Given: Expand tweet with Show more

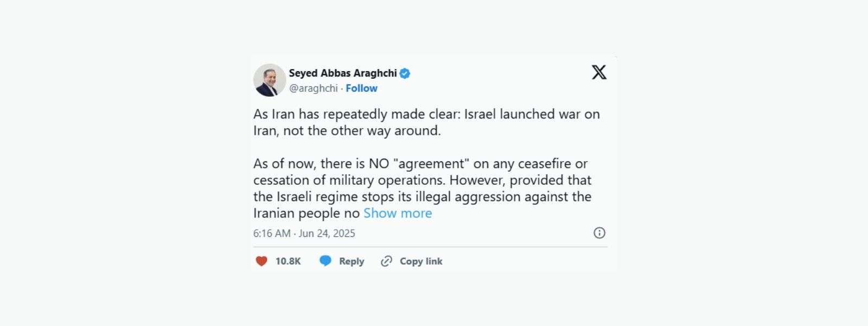Looking at the screenshot, I should pos(398,213).
